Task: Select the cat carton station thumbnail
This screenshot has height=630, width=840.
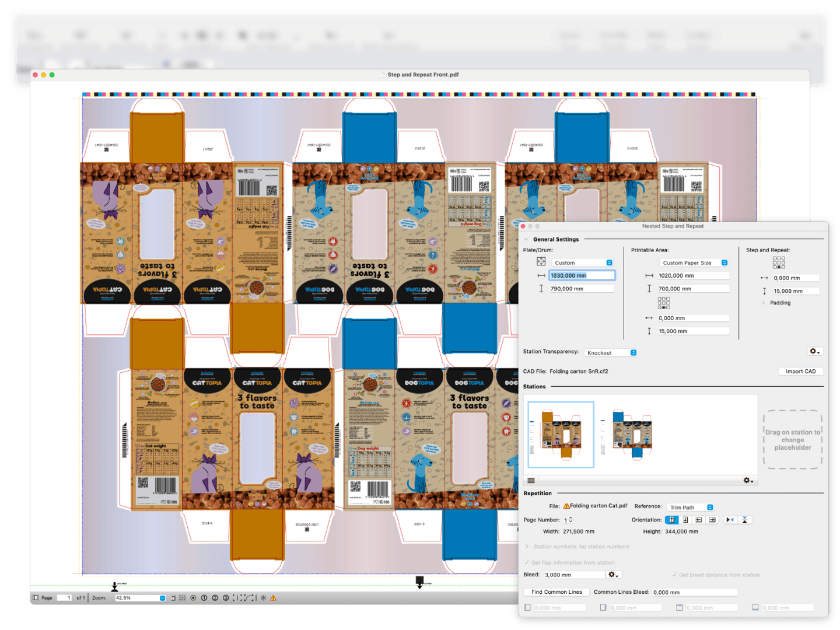Action: point(561,435)
